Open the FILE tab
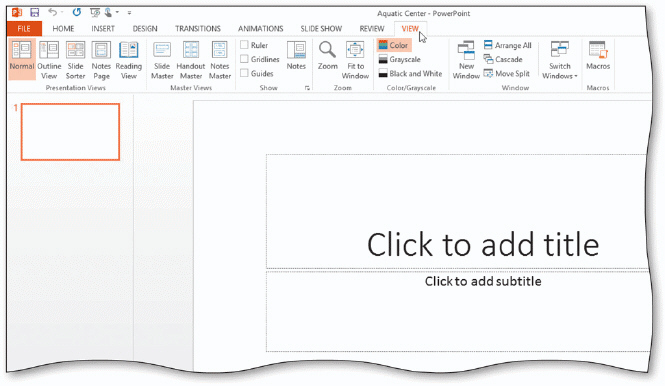 tap(24, 29)
